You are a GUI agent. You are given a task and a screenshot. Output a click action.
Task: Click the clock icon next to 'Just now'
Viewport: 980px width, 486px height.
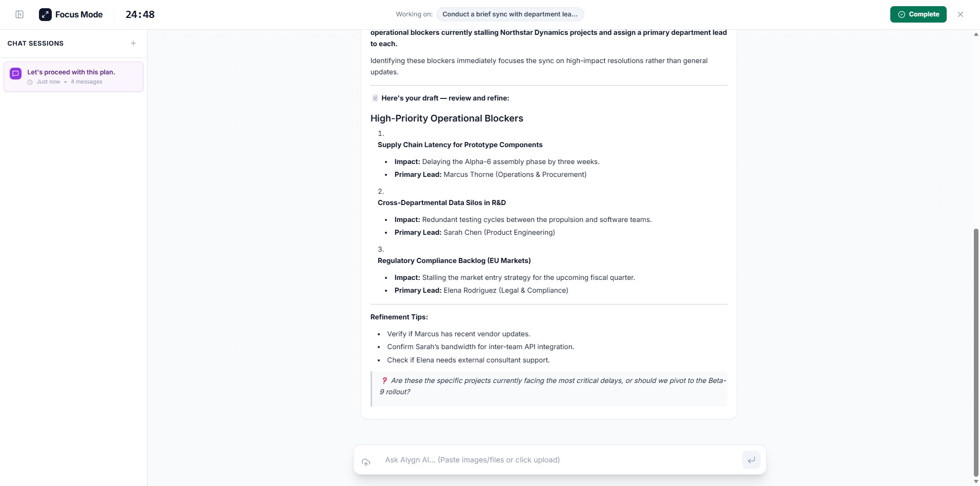(x=30, y=82)
